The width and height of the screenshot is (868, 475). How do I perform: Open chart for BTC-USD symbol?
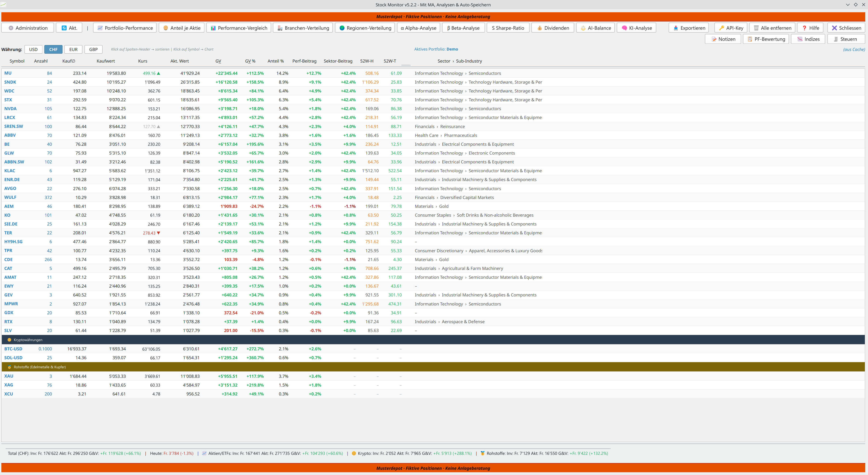(13, 349)
